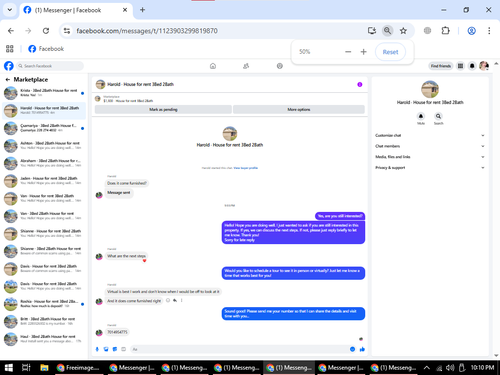Record a voice clip with microphone icon

coord(97,349)
